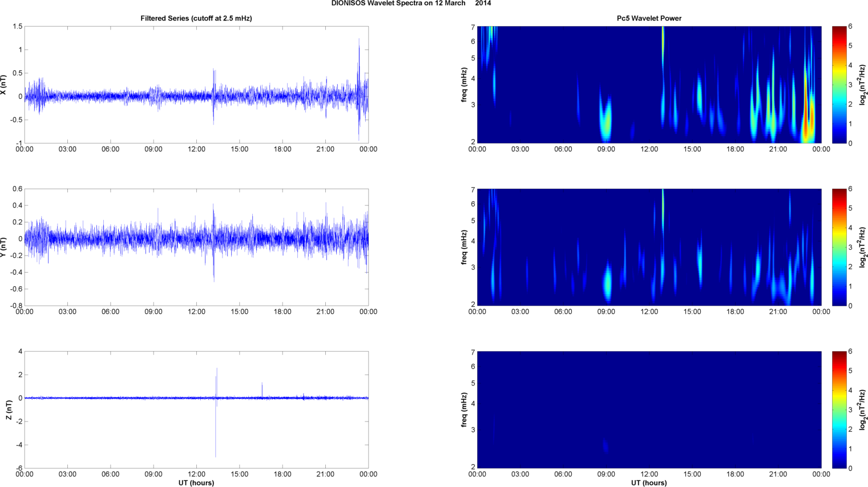Click the colorbar beside the Y wavelet spectrogram

pos(839,247)
